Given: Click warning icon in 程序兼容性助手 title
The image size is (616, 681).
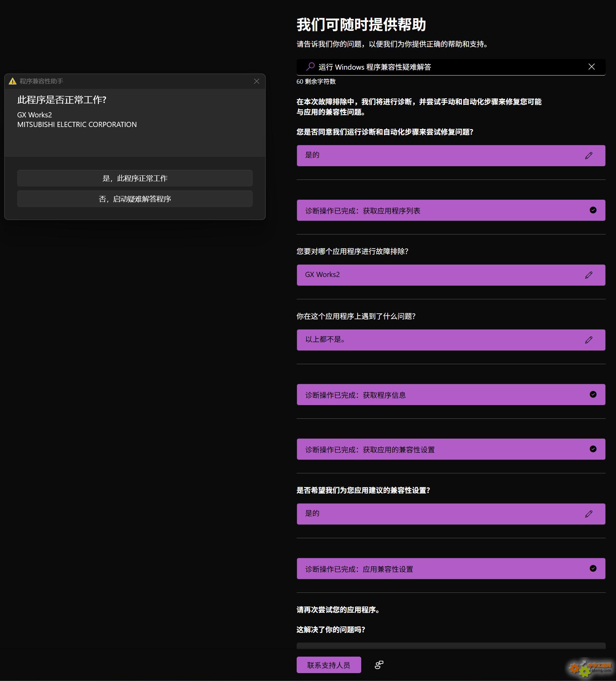Looking at the screenshot, I should pos(13,81).
